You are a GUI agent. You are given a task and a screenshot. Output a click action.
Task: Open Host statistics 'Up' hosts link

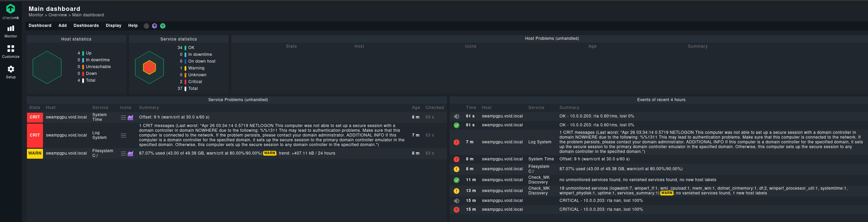tap(89, 53)
